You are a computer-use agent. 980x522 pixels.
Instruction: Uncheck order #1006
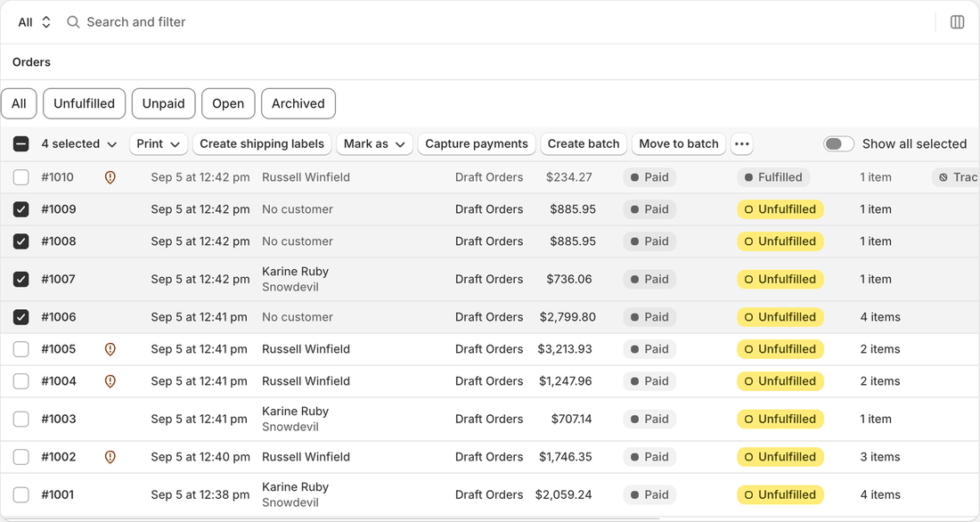[20, 318]
